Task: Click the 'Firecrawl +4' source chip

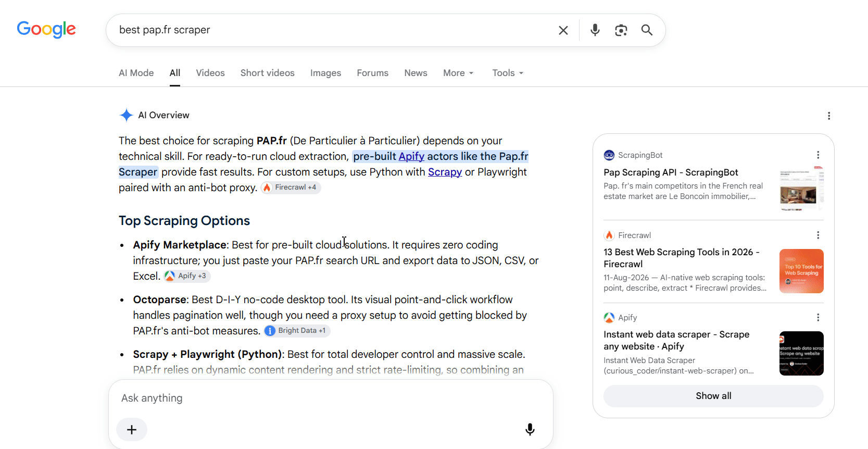Action: tap(291, 188)
